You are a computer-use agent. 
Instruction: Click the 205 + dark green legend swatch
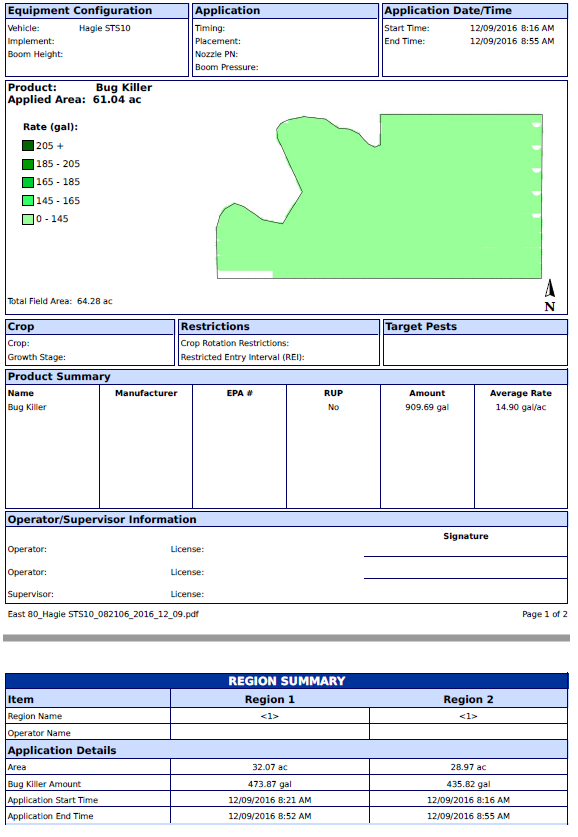pos(28,146)
